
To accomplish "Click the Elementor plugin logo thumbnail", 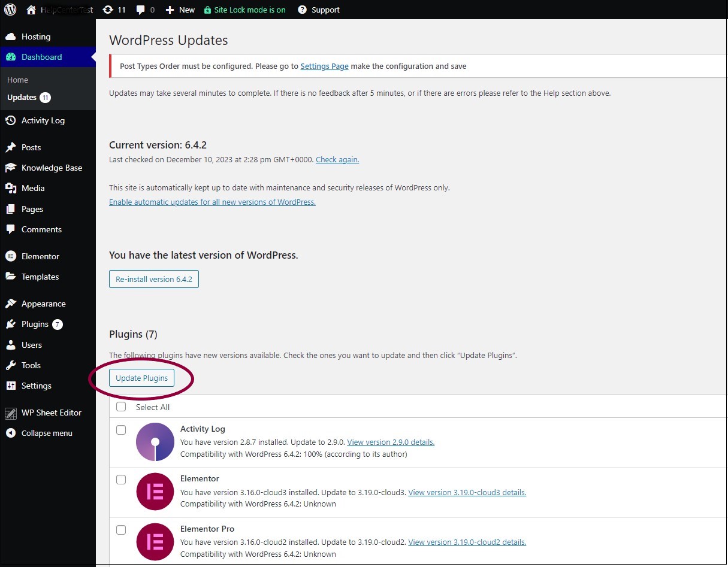I will click(x=155, y=492).
